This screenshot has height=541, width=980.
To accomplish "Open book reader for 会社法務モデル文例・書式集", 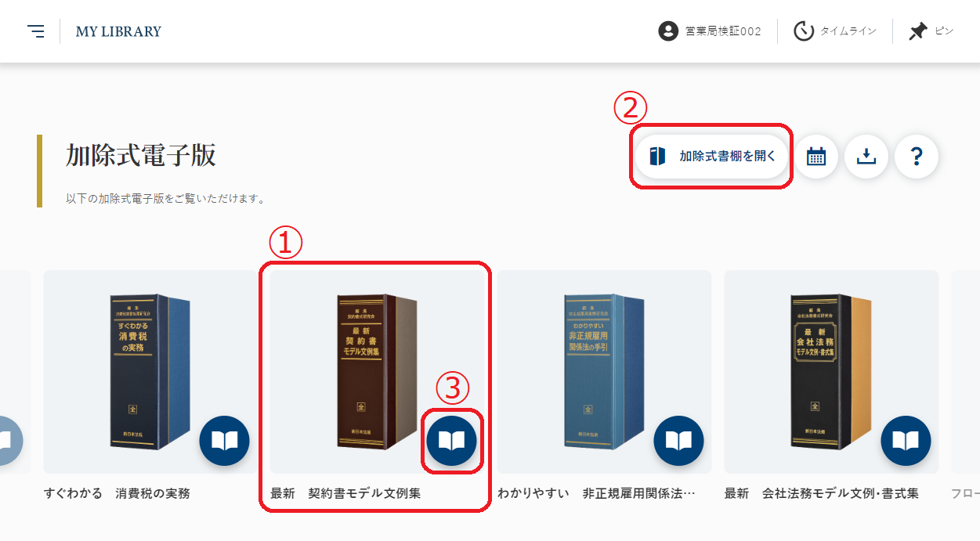I will click(x=906, y=441).
